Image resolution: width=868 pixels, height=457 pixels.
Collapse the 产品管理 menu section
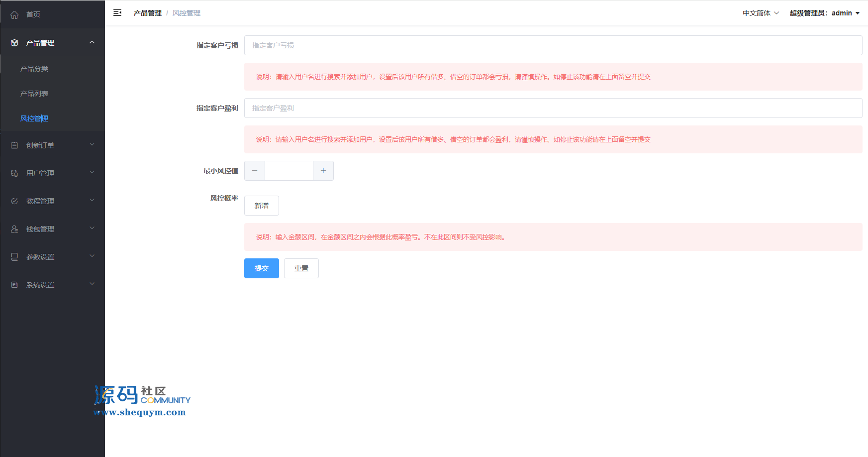coord(92,43)
